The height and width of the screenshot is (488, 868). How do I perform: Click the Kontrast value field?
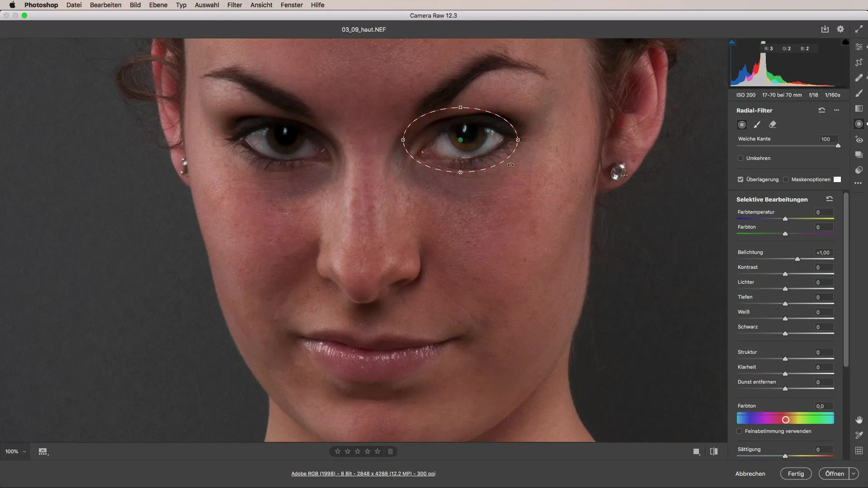coord(823,267)
